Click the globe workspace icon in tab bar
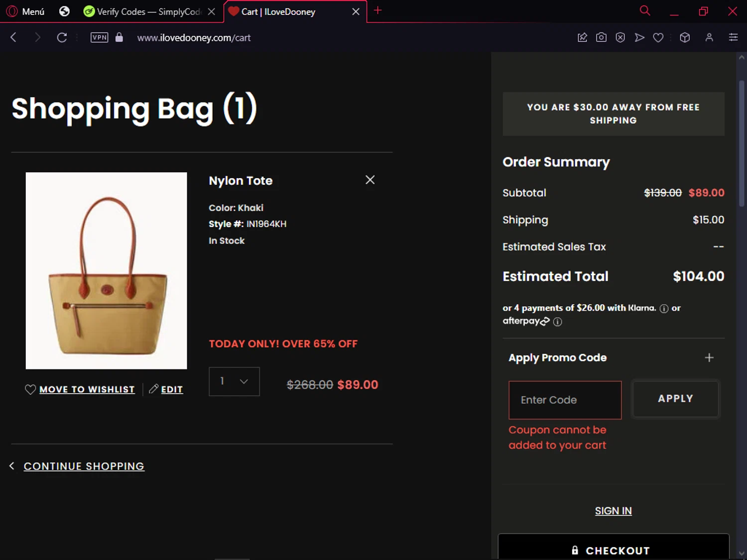This screenshot has width=747, height=560. point(64,11)
